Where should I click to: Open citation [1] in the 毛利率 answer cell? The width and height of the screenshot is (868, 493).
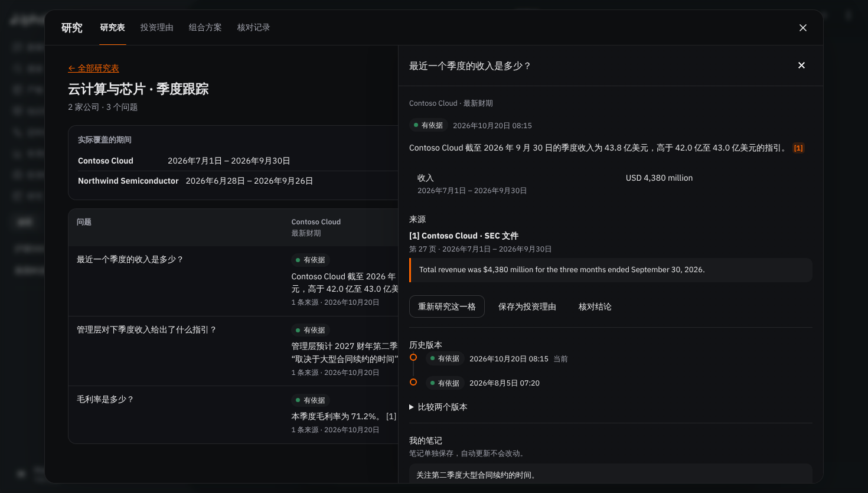[x=391, y=416]
